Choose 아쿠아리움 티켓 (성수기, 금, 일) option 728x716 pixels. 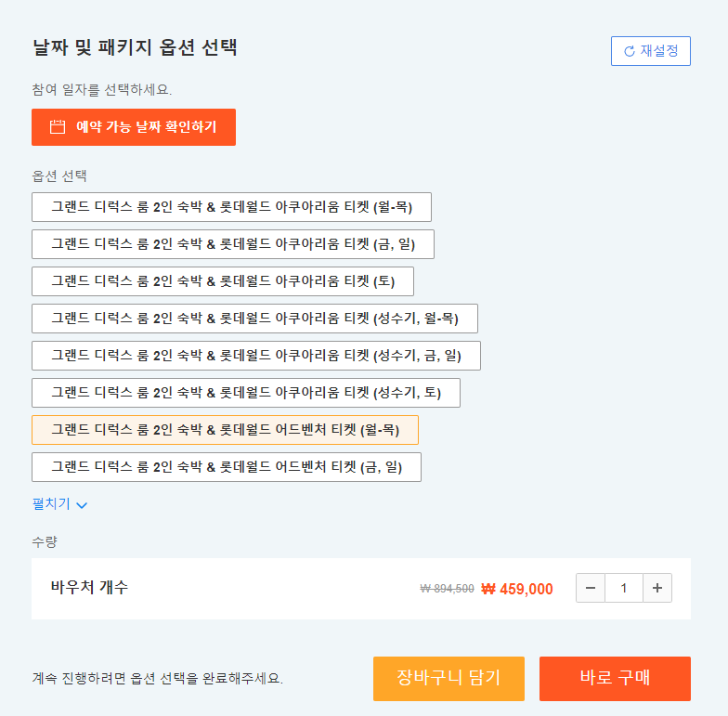point(256,356)
